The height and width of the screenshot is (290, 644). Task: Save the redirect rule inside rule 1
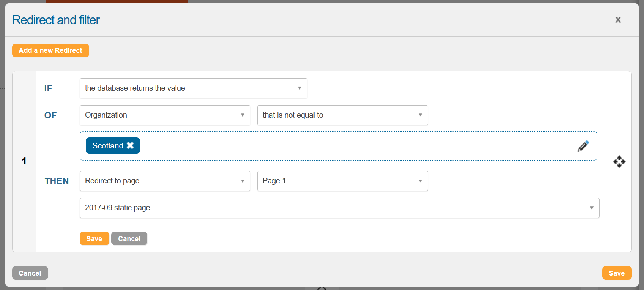[94, 238]
